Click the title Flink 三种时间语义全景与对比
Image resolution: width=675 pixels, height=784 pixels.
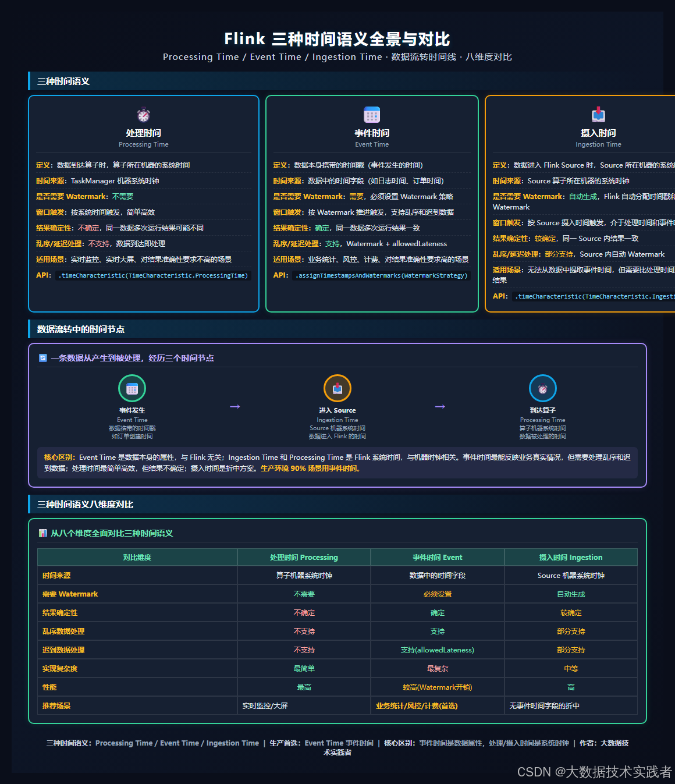(x=337, y=39)
